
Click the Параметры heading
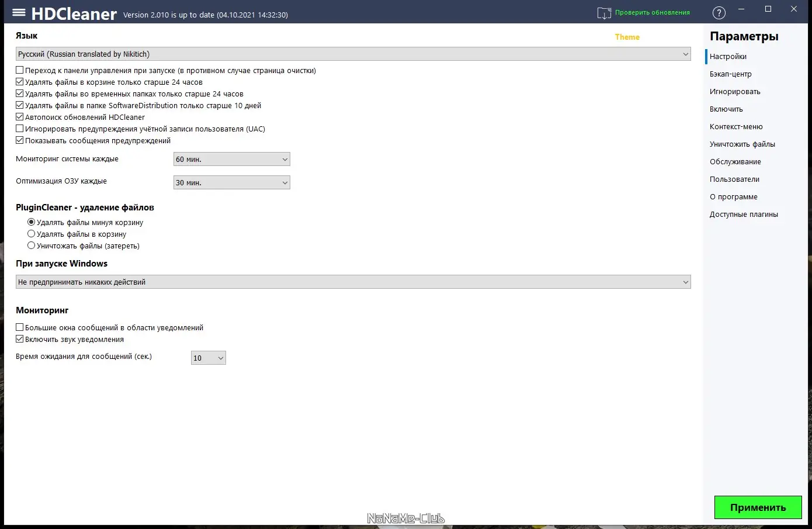coord(744,36)
